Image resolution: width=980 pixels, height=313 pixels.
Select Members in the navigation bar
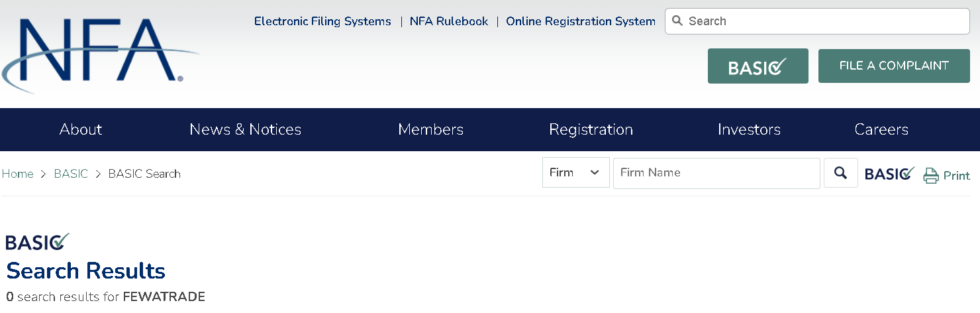point(430,129)
